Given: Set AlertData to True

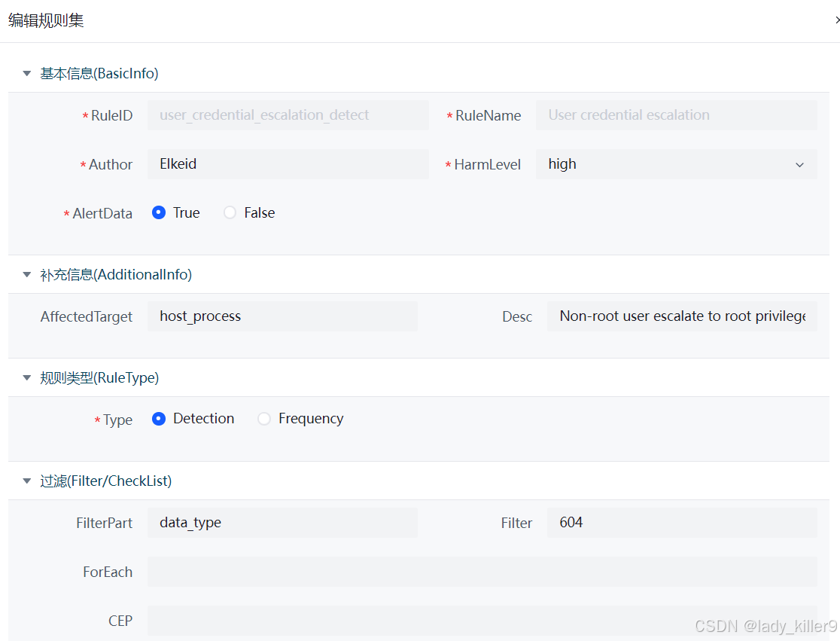Looking at the screenshot, I should click(x=159, y=213).
